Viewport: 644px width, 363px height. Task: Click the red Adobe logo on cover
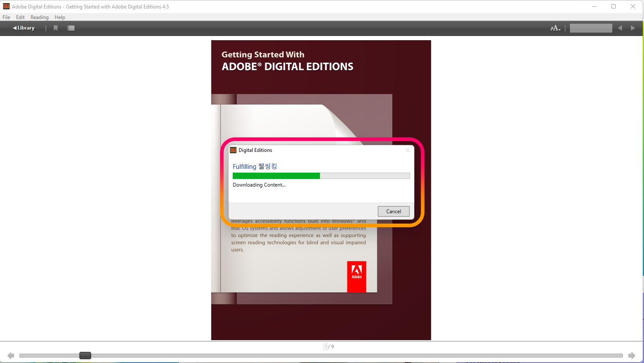click(x=357, y=277)
